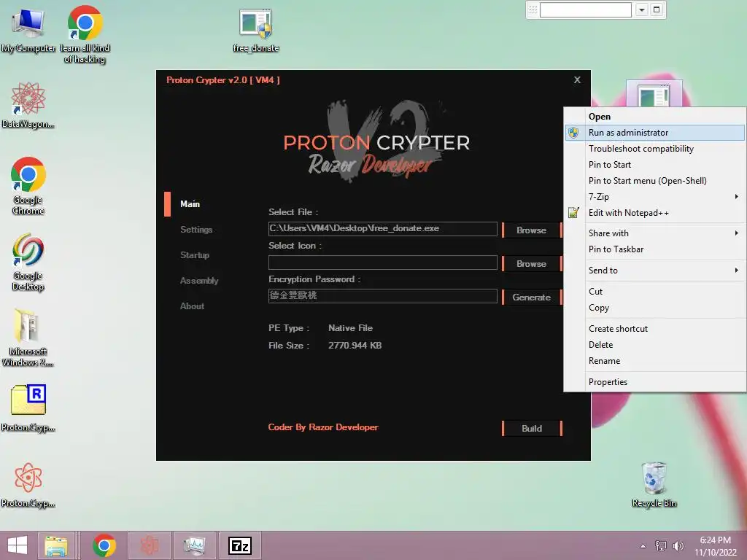The image size is (747, 560).
Task: Open the volume tray icon
Action: coord(678,546)
